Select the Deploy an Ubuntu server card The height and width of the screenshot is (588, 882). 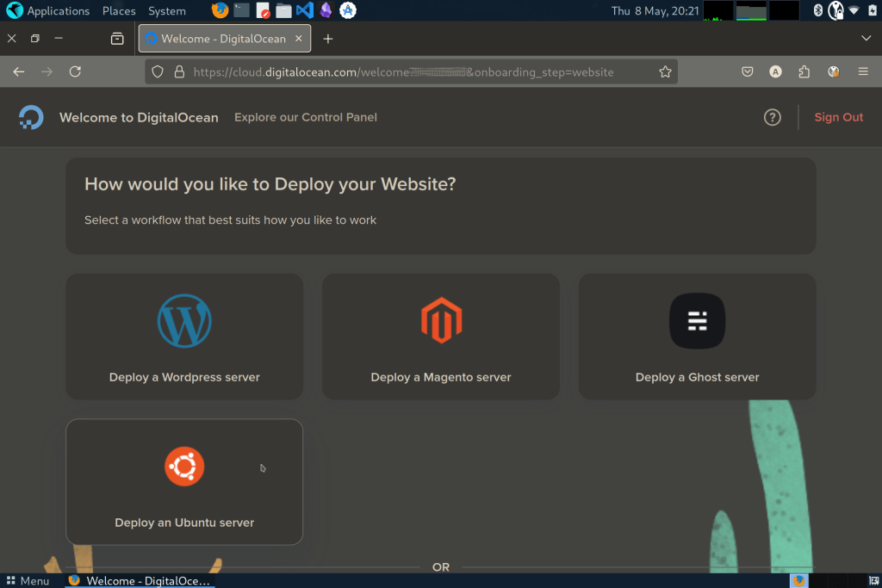184,482
